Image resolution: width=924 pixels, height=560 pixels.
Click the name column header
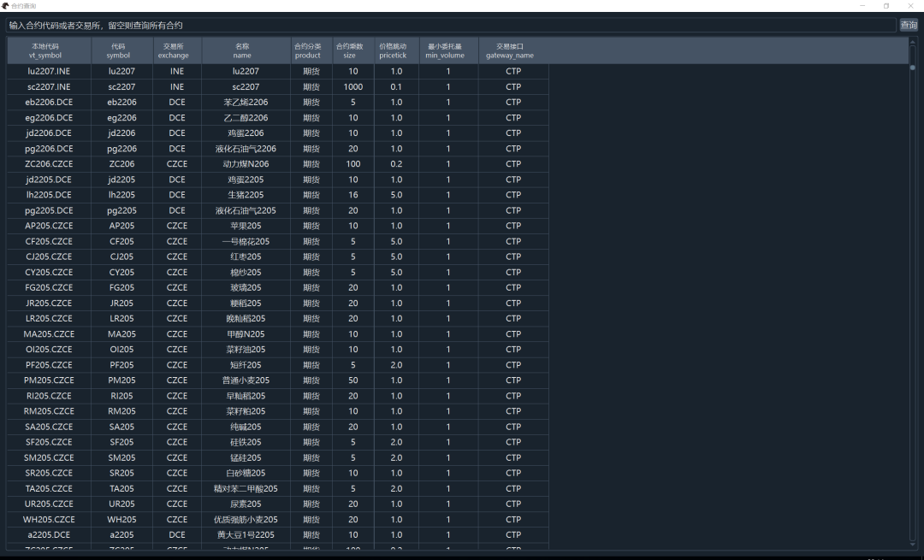tap(246, 50)
